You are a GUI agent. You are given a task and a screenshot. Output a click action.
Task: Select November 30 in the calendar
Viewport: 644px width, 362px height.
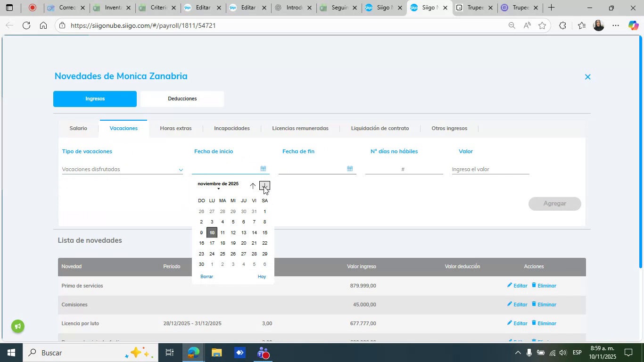tap(201, 264)
